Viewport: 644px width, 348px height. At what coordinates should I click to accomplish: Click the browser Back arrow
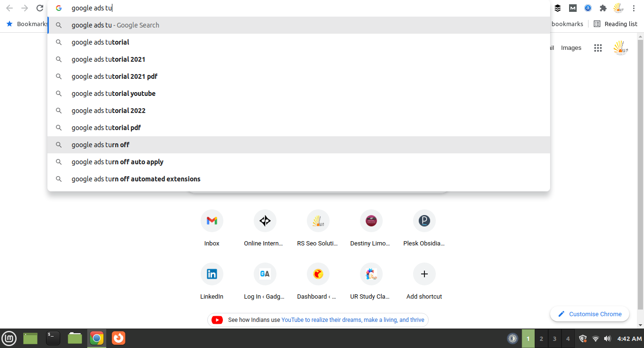tap(9, 8)
